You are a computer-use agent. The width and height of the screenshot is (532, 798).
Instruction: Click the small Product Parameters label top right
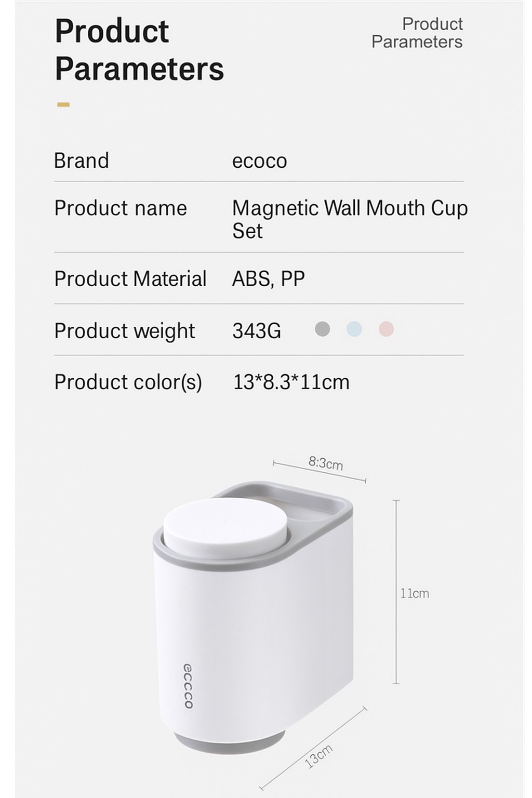tap(417, 33)
